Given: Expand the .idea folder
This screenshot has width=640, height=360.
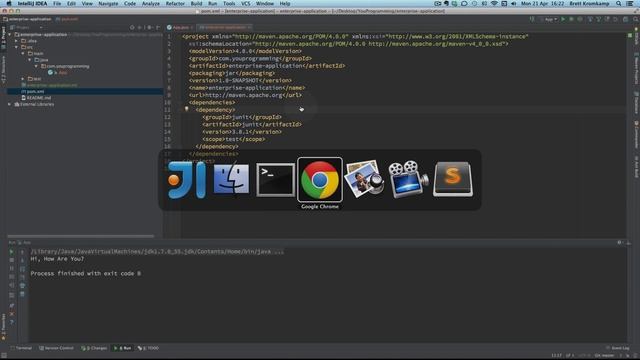Looking at the screenshot, I should 17,41.
